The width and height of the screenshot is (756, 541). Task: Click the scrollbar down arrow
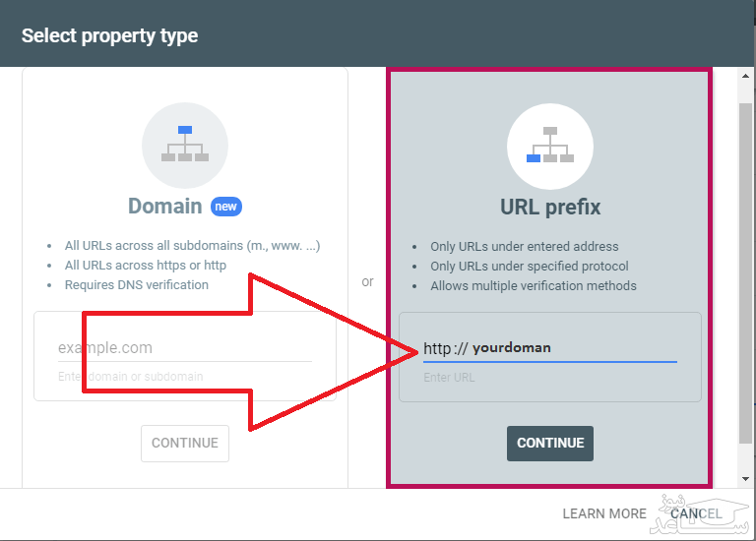(x=745, y=478)
